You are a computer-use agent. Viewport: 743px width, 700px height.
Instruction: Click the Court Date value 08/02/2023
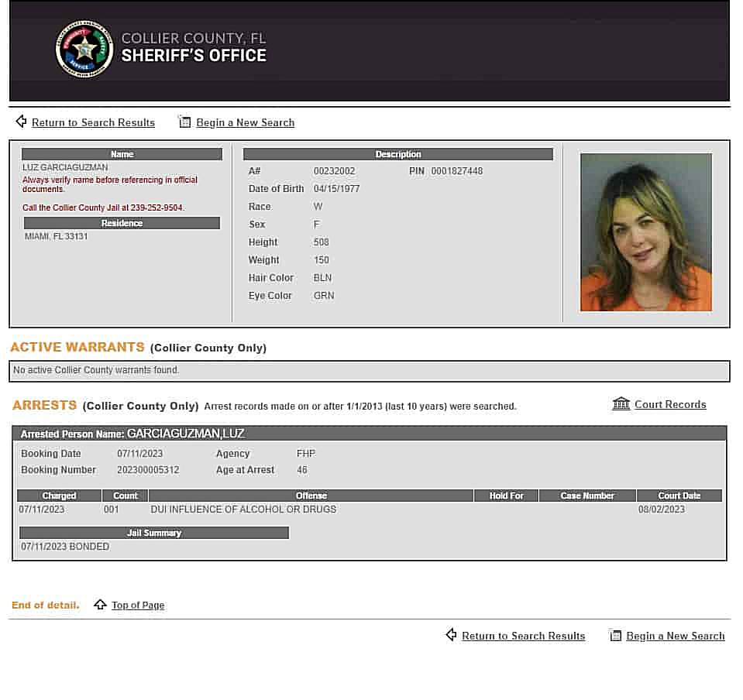[x=661, y=510]
